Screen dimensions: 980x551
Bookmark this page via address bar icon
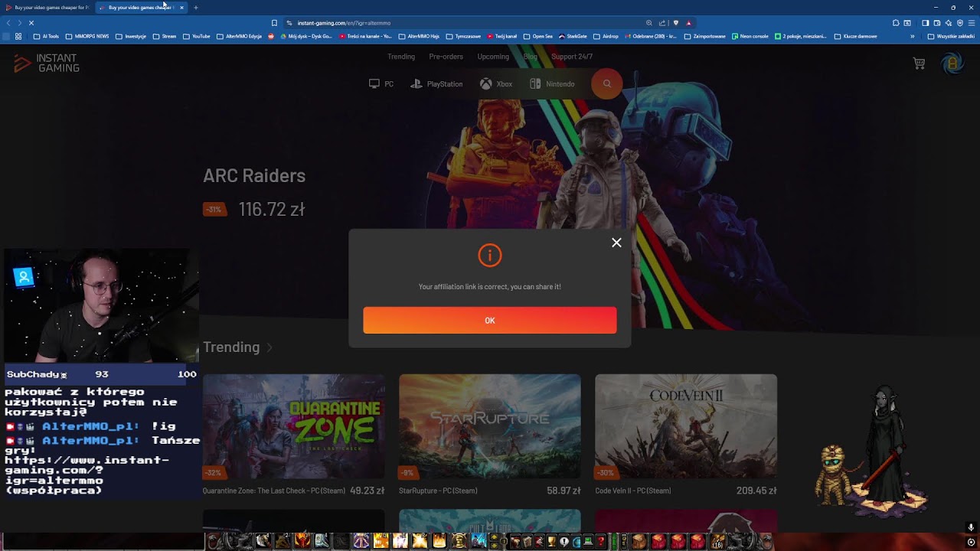[274, 23]
